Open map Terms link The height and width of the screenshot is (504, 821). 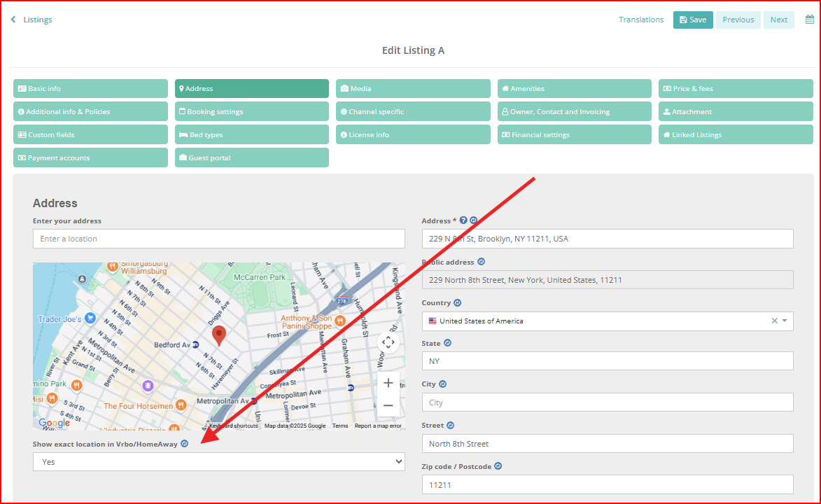pos(340,426)
